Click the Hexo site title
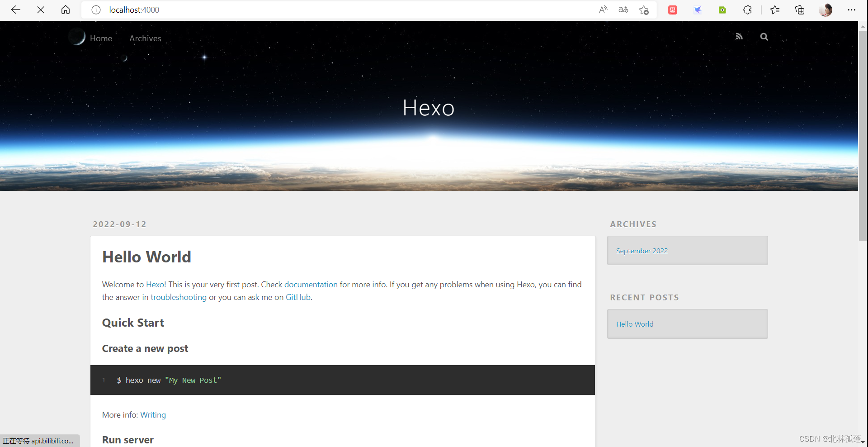Image resolution: width=868 pixels, height=447 pixels. 429,108
